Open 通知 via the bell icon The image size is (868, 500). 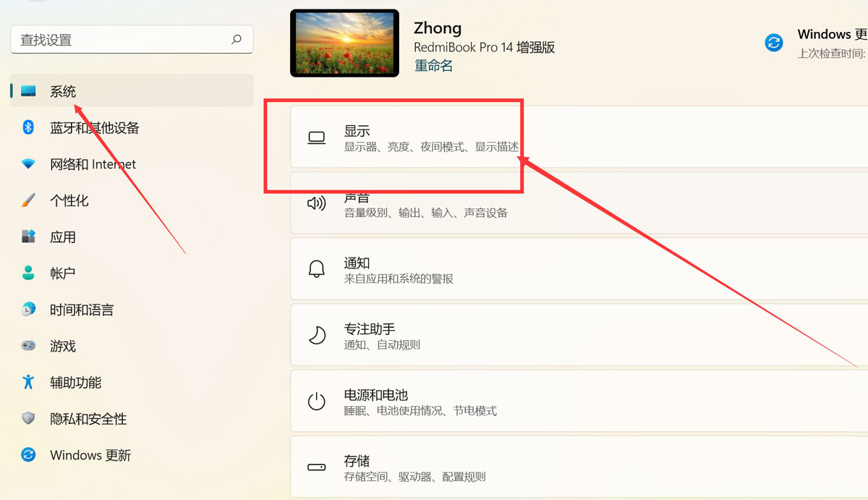316,269
